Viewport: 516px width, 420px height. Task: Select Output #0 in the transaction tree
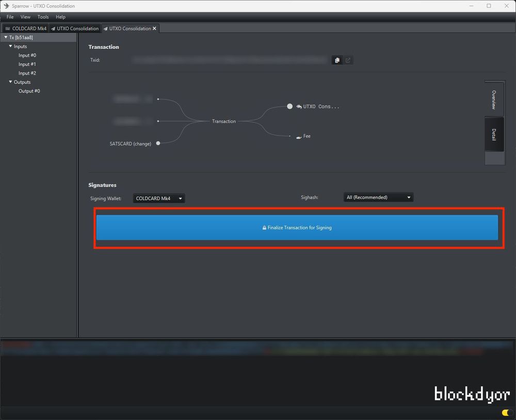29,91
